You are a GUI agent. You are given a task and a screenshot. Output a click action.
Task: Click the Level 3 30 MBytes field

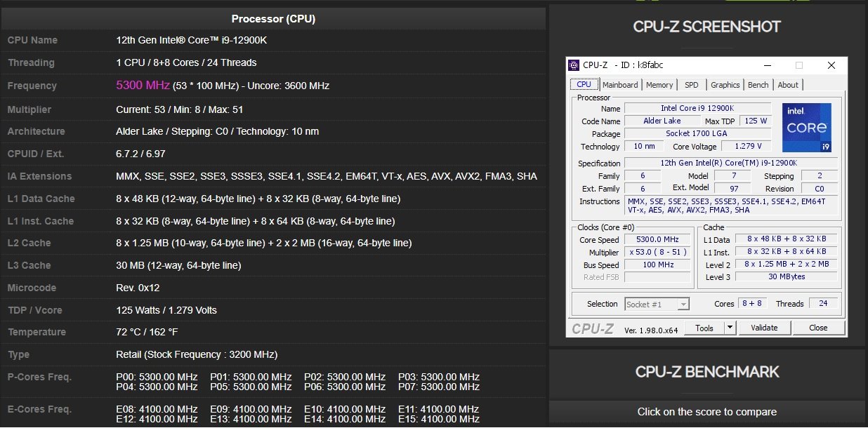pyautogui.click(x=786, y=276)
